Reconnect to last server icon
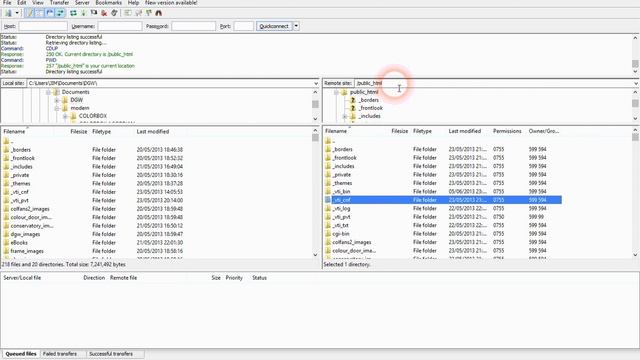 pos(114,13)
